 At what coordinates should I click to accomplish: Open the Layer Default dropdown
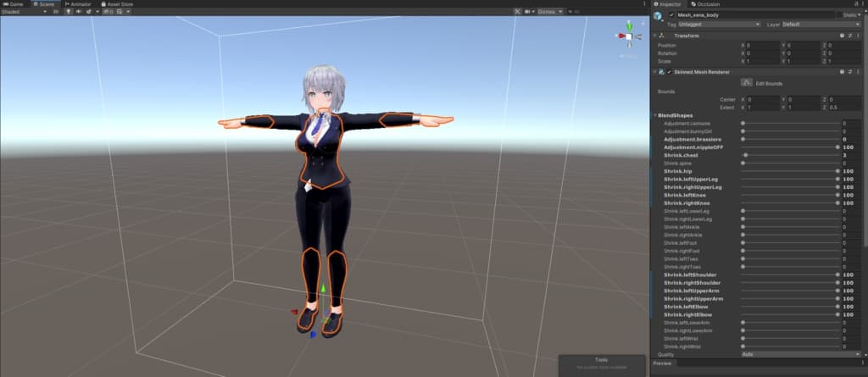[x=821, y=25]
